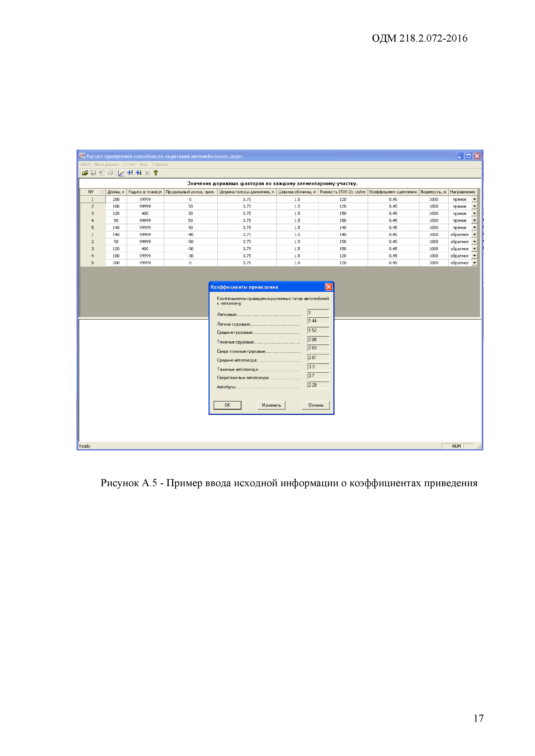The width and height of the screenshot is (535, 756).
Task: Select slope cell -50 in the table
Action: pyautogui.click(x=190, y=242)
